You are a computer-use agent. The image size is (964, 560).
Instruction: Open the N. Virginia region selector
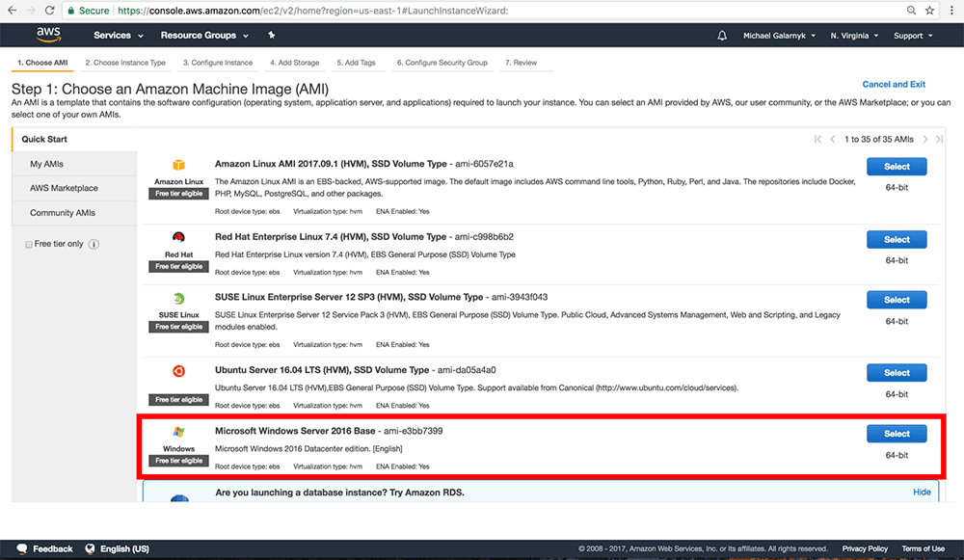tap(853, 35)
